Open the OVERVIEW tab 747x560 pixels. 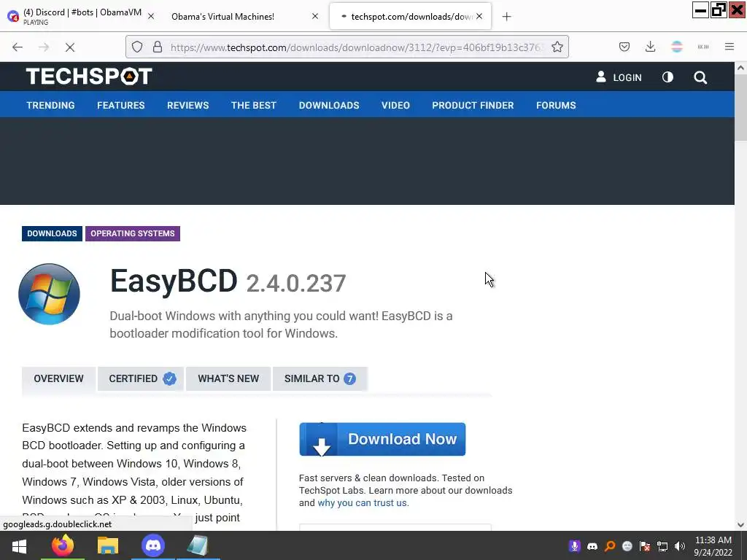click(58, 378)
